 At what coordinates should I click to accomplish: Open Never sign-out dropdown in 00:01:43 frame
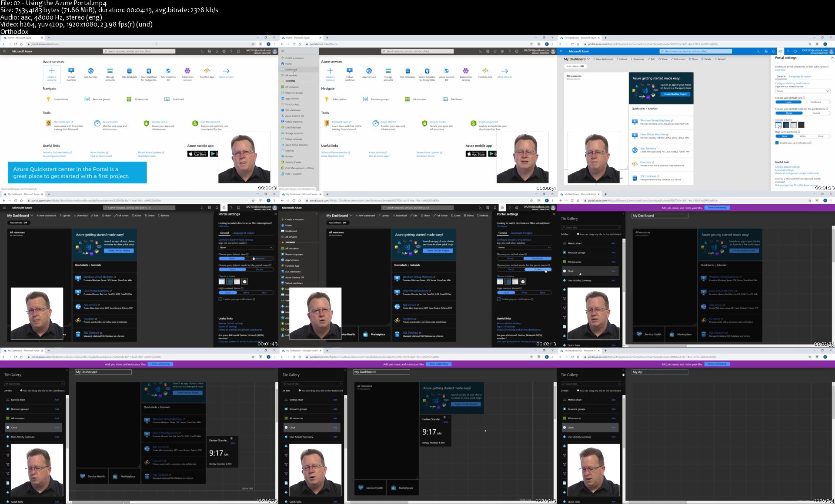coord(246,247)
